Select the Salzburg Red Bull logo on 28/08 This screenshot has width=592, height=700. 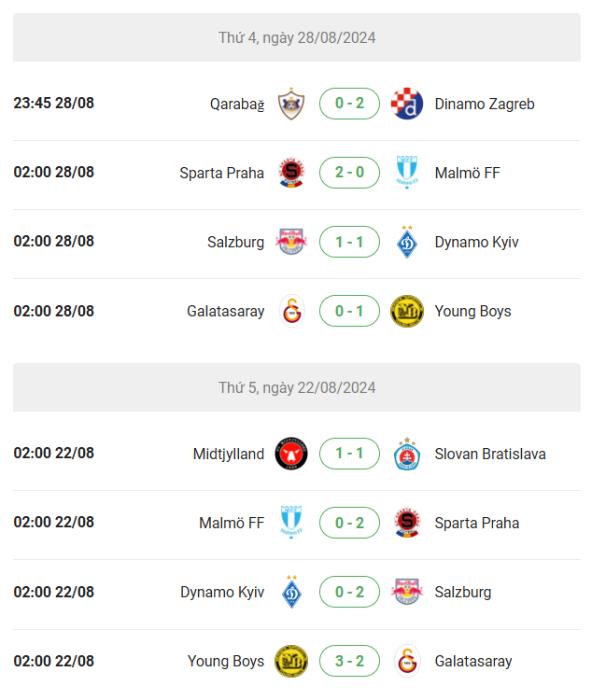(x=291, y=242)
